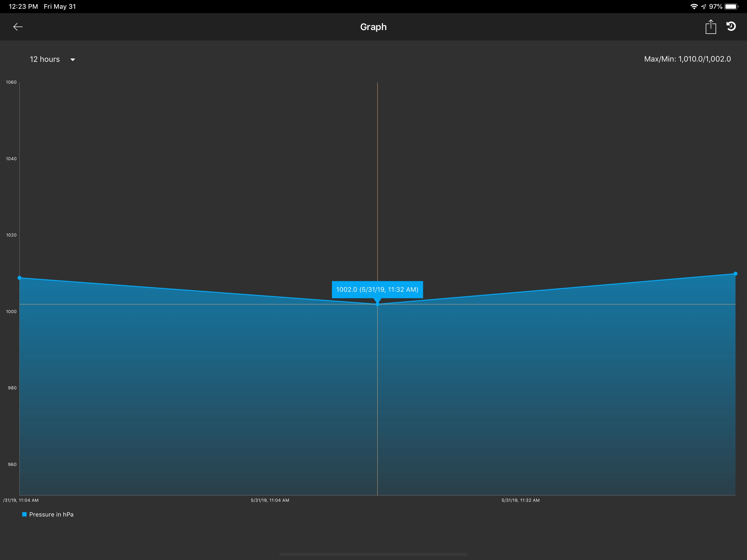Tap the home indicator bar at bottom

click(x=373, y=554)
